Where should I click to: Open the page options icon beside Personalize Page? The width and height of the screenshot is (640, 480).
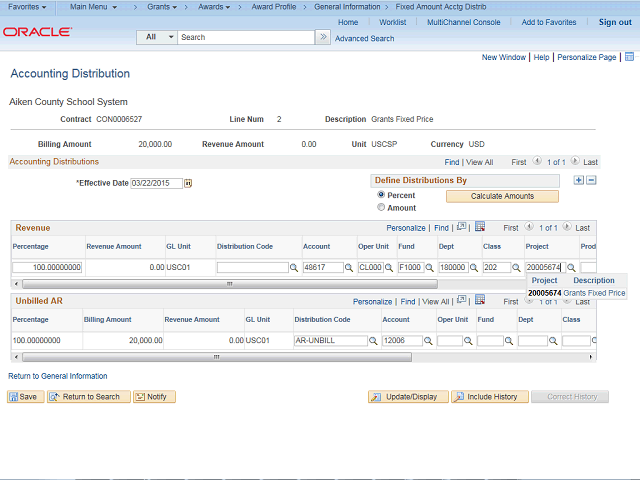coord(629,57)
